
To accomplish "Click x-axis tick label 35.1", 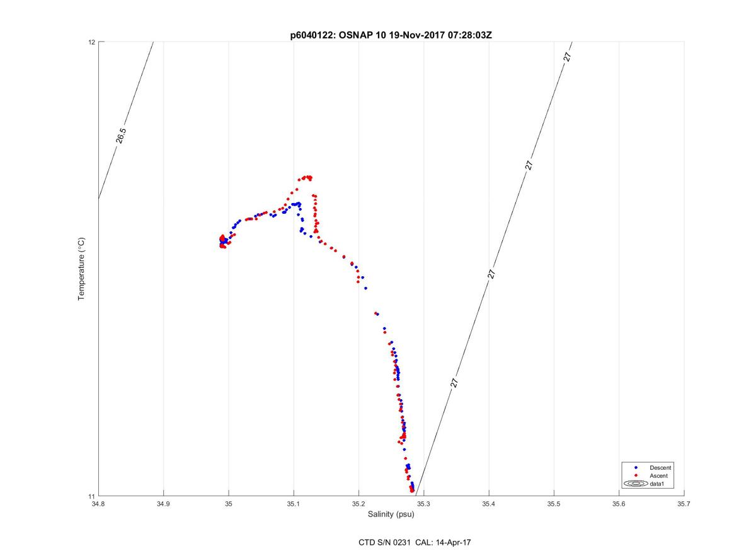I will 294,504.
